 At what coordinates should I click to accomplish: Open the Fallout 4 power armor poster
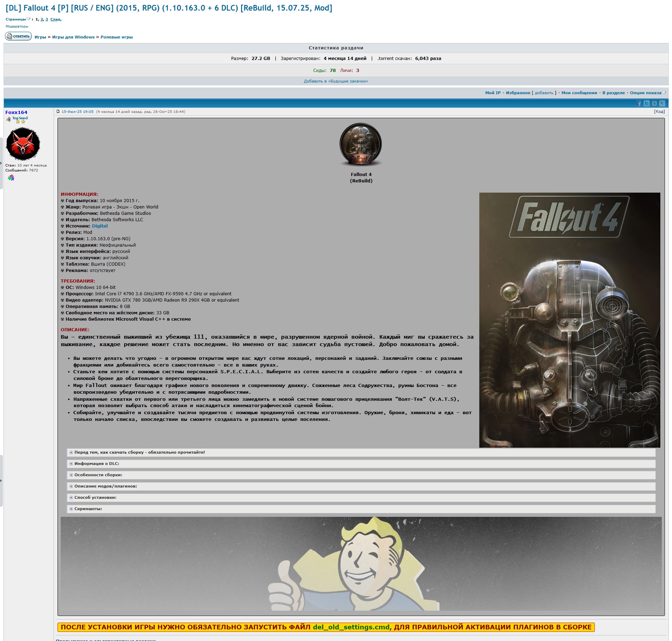570,320
